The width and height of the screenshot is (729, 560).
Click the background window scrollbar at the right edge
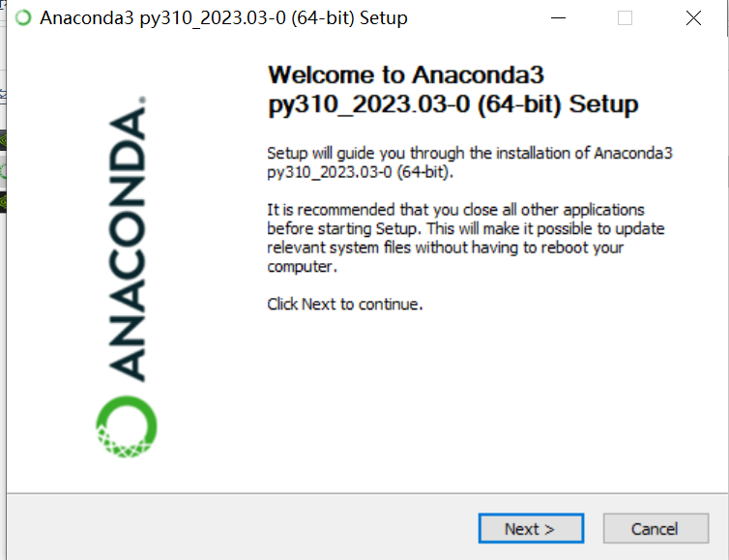click(x=727, y=18)
